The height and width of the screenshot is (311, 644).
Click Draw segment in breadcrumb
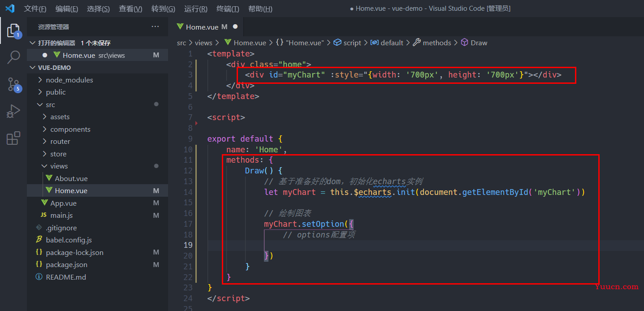click(479, 43)
